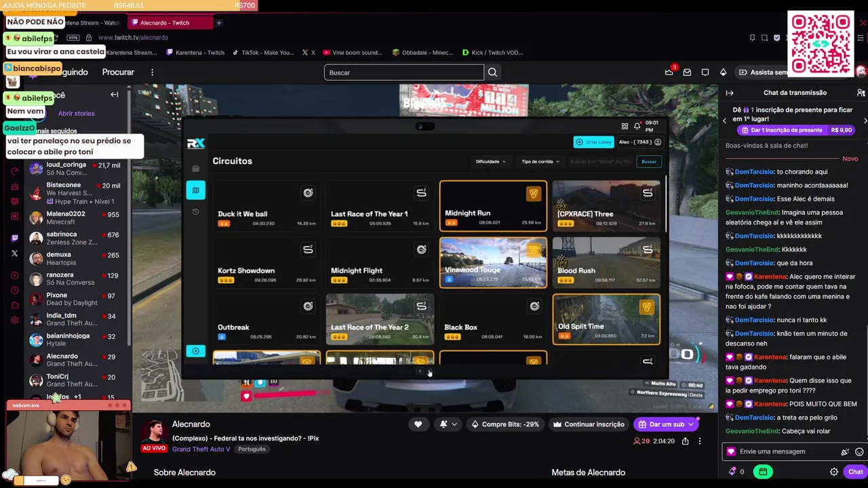Image resolution: width=868 pixels, height=488 pixels.
Task: Select the Vinewood Touge circuit card
Action: pos(493,262)
